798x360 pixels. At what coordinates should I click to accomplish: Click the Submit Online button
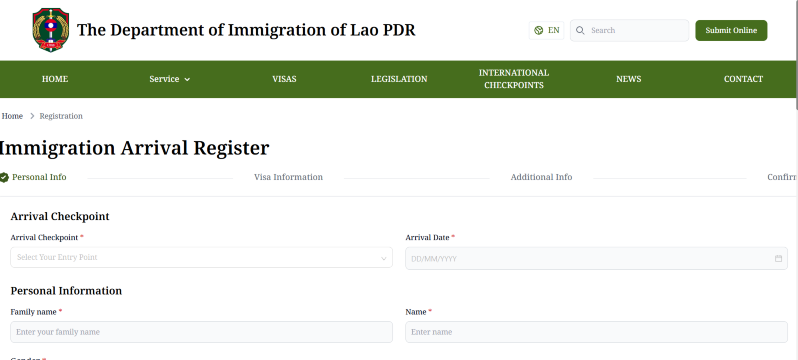(731, 31)
